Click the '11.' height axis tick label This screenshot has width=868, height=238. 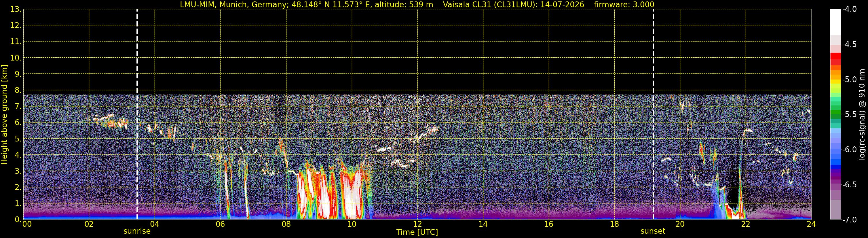pos(16,42)
